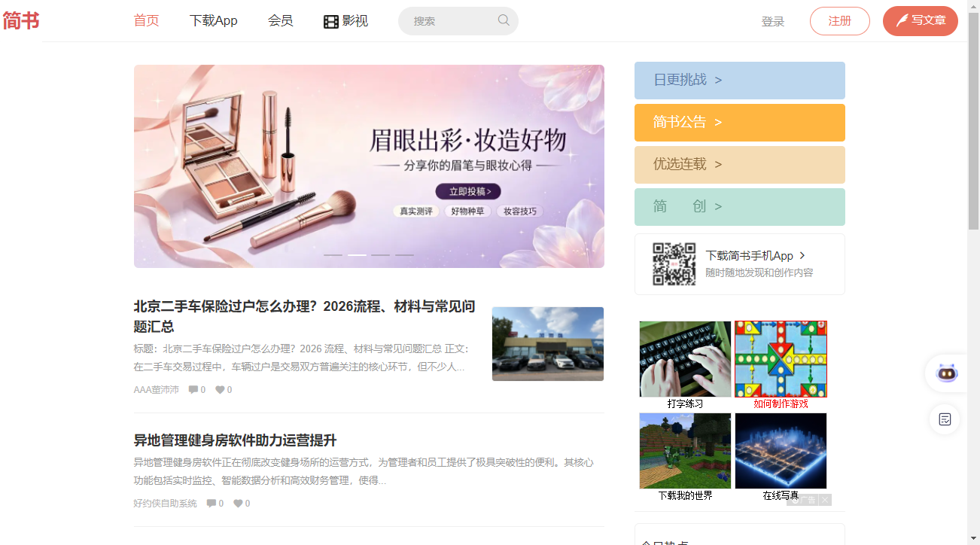Image resolution: width=980 pixels, height=545 pixels.
Task: Click 立即投稿 on the carousel banner
Action: (468, 192)
